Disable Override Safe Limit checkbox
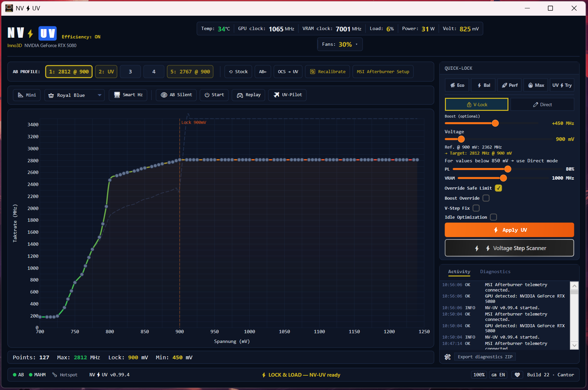The image size is (588, 390). (x=498, y=188)
